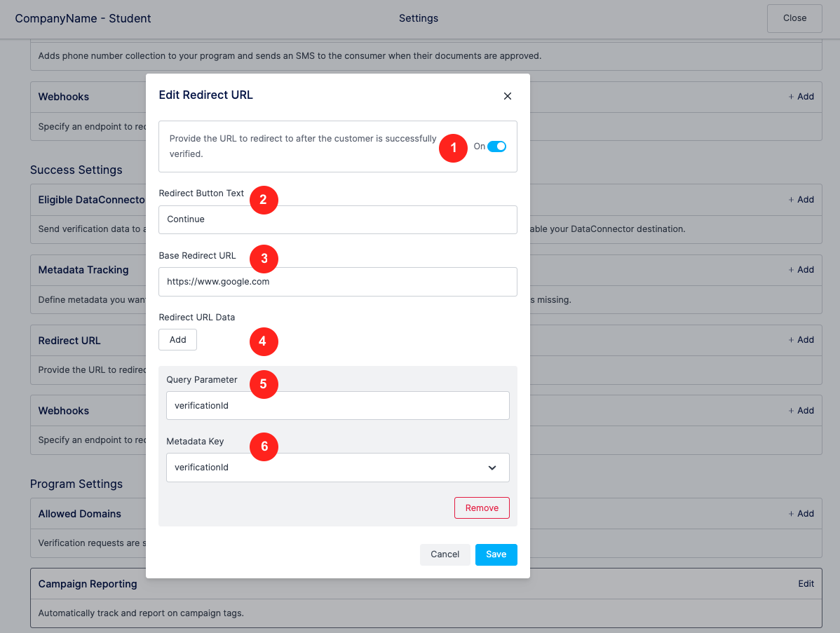Image resolution: width=840 pixels, height=633 pixels.
Task: Click red annotation marker number 4
Action: tap(264, 341)
